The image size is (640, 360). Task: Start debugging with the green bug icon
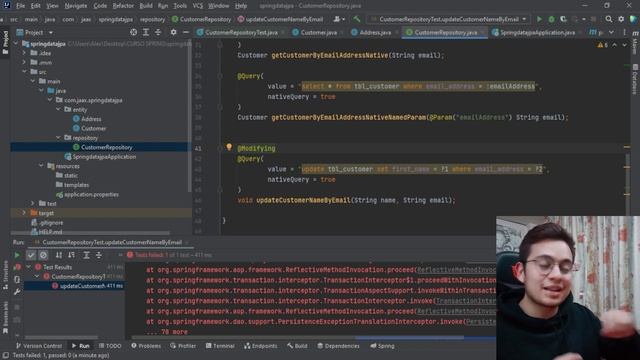tap(551, 19)
